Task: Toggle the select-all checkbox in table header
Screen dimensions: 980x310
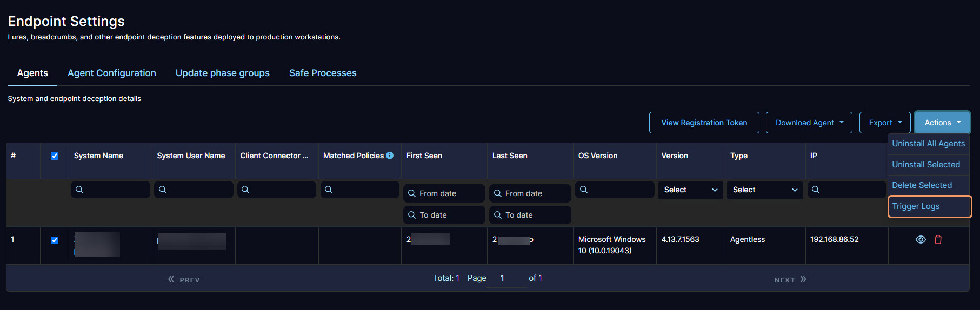Action: coord(55,156)
